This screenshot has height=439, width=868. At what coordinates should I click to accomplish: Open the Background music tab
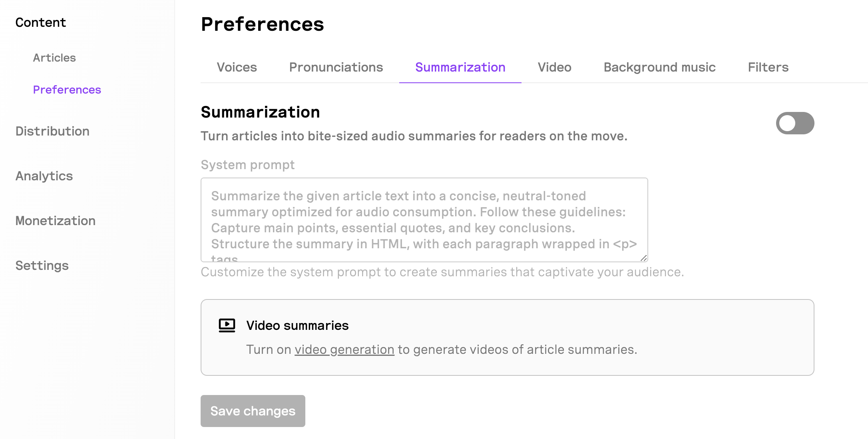(x=659, y=67)
